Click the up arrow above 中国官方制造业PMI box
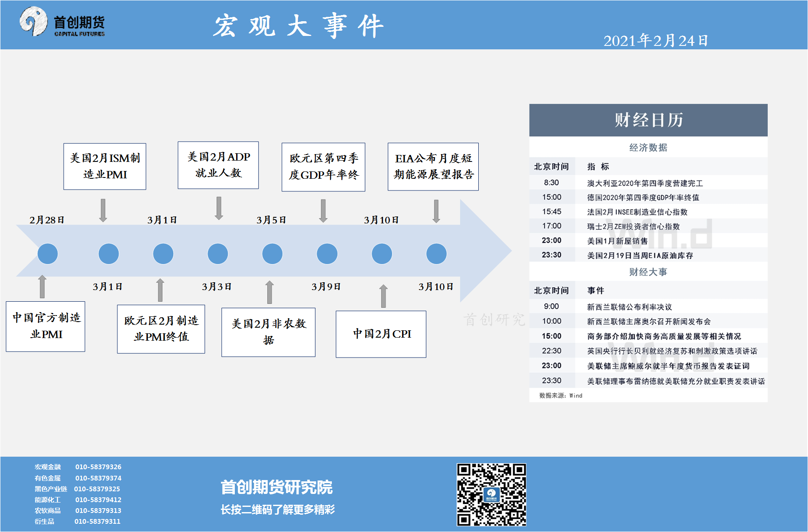808x532 pixels. pos(42,287)
